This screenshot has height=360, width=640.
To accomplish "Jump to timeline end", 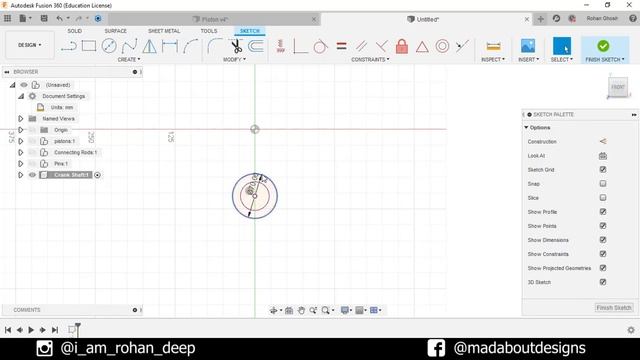I will pos(55,330).
